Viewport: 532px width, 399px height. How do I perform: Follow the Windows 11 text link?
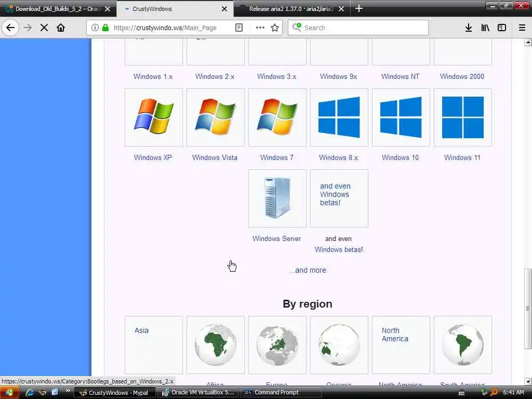[462, 157]
